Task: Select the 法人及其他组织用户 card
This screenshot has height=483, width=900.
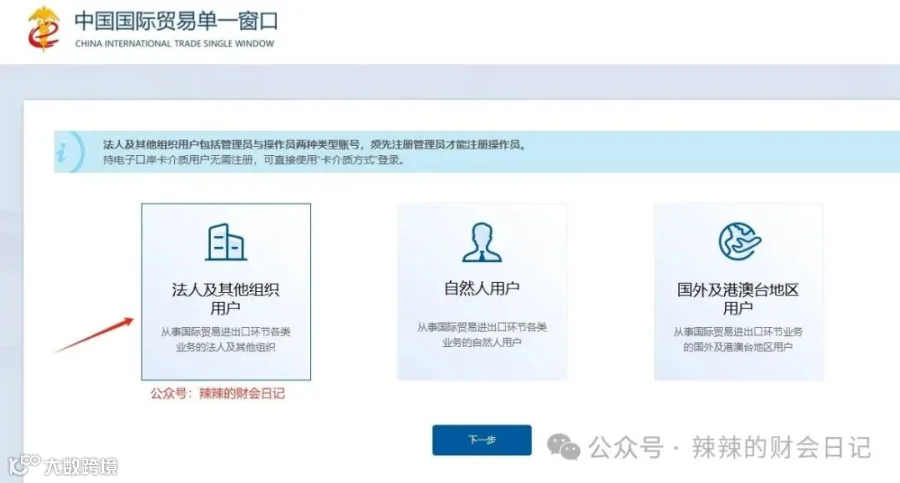Action: coord(226,291)
